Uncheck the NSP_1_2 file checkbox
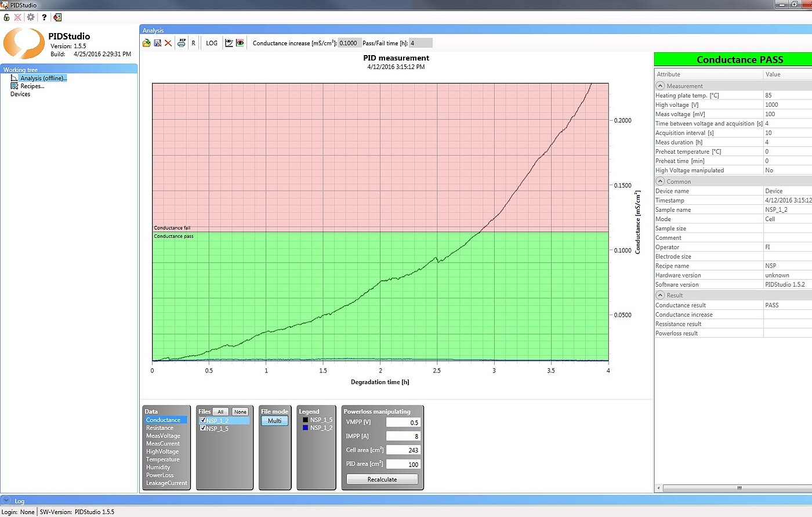The image size is (812, 517). pos(203,420)
